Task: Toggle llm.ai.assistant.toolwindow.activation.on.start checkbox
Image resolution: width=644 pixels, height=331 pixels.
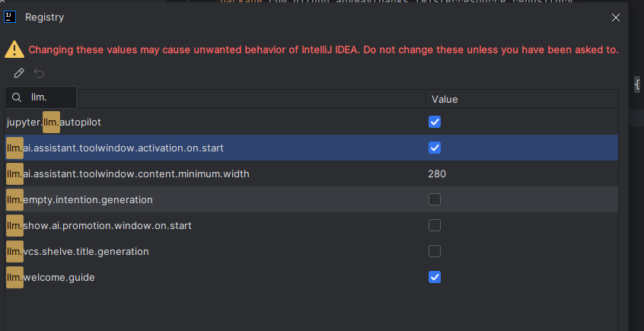Action: point(435,148)
